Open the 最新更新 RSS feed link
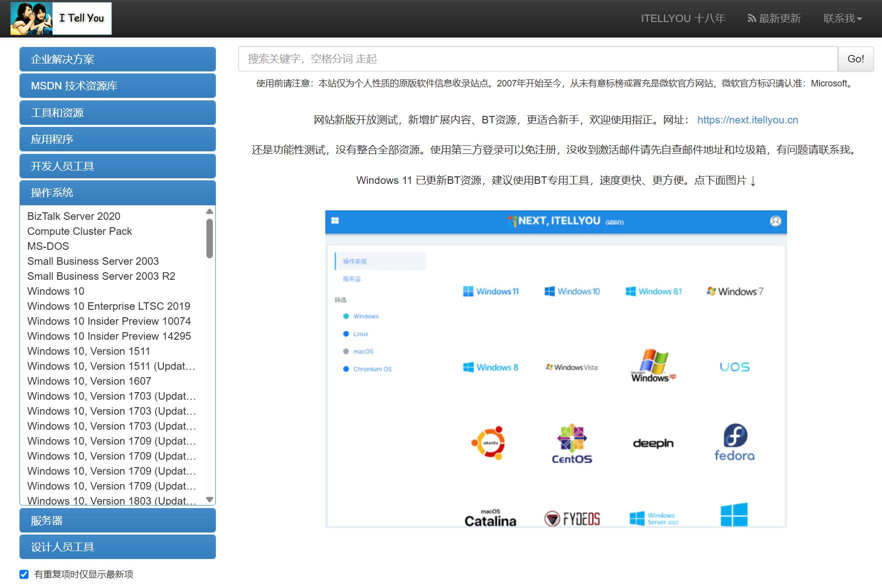Image resolution: width=882 pixels, height=588 pixels. point(774,18)
